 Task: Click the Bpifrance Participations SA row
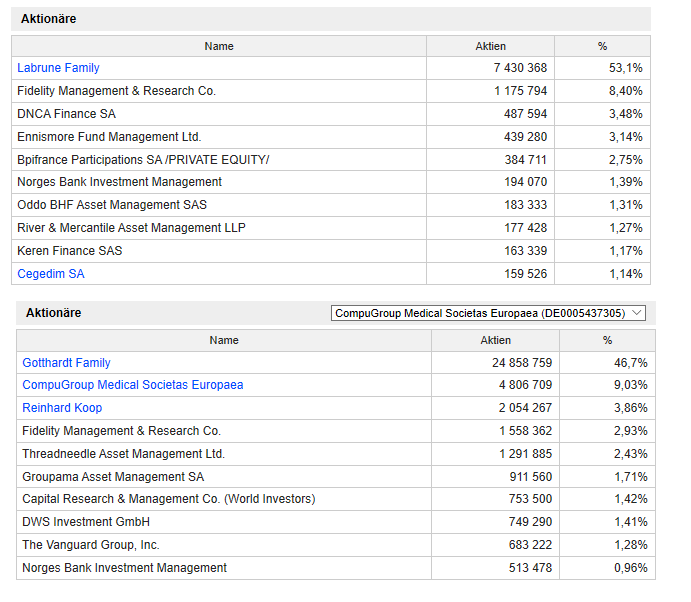(143, 160)
